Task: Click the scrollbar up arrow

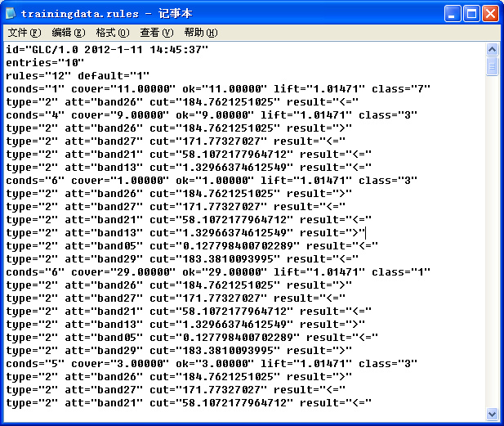Action: click(x=492, y=49)
